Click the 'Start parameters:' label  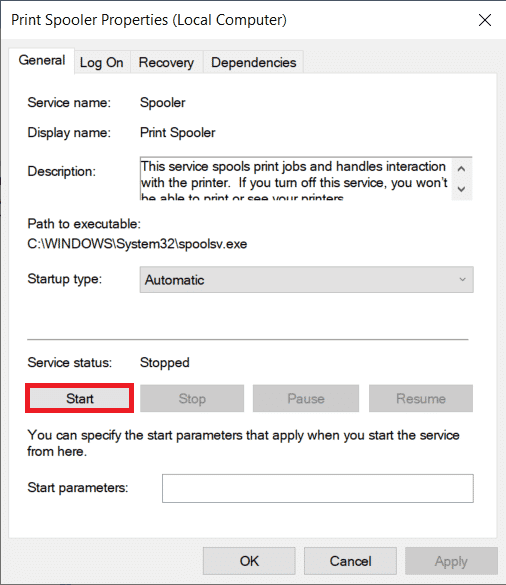(x=78, y=488)
